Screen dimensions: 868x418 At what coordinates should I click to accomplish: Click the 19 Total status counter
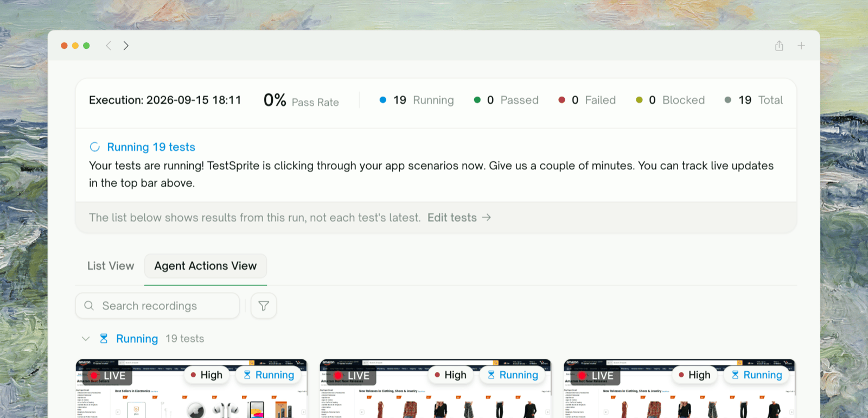pos(754,100)
